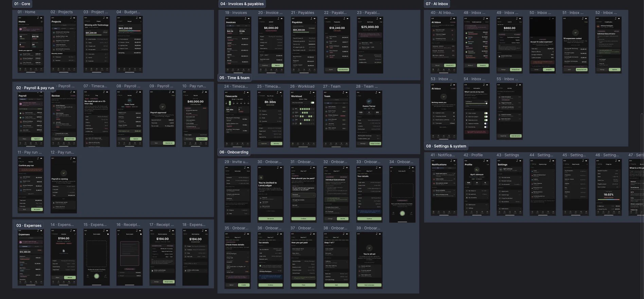The image size is (644, 299).
Task: Click the progress bar under 18.02% in frame 46
Action: pos(608,199)
